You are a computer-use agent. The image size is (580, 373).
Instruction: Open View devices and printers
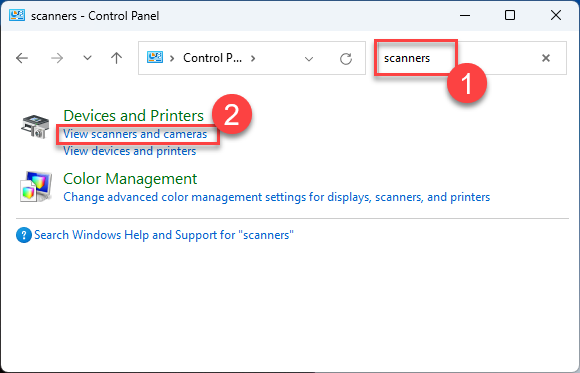click(x=129, y=151)
